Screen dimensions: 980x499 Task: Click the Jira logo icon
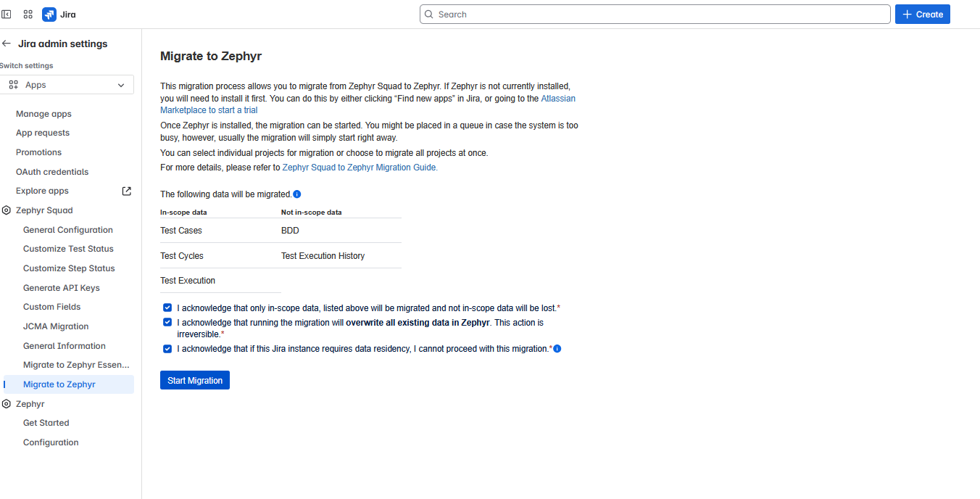coord(49,15)
